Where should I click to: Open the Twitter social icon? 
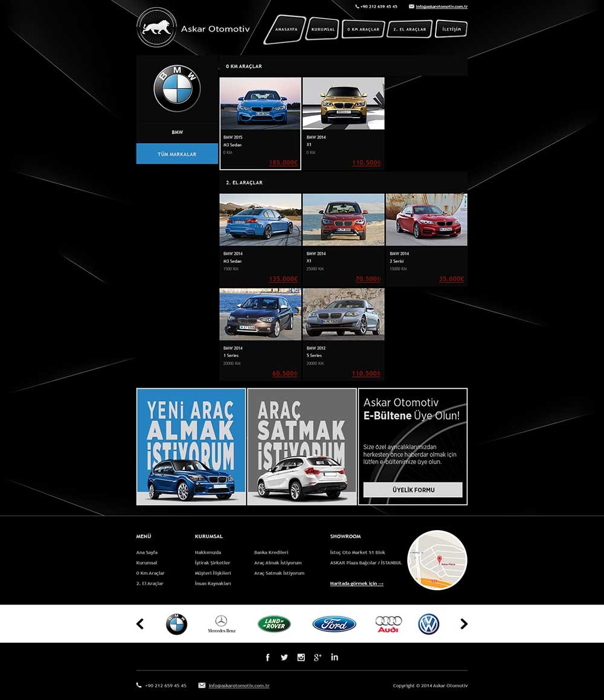point(284,657)
